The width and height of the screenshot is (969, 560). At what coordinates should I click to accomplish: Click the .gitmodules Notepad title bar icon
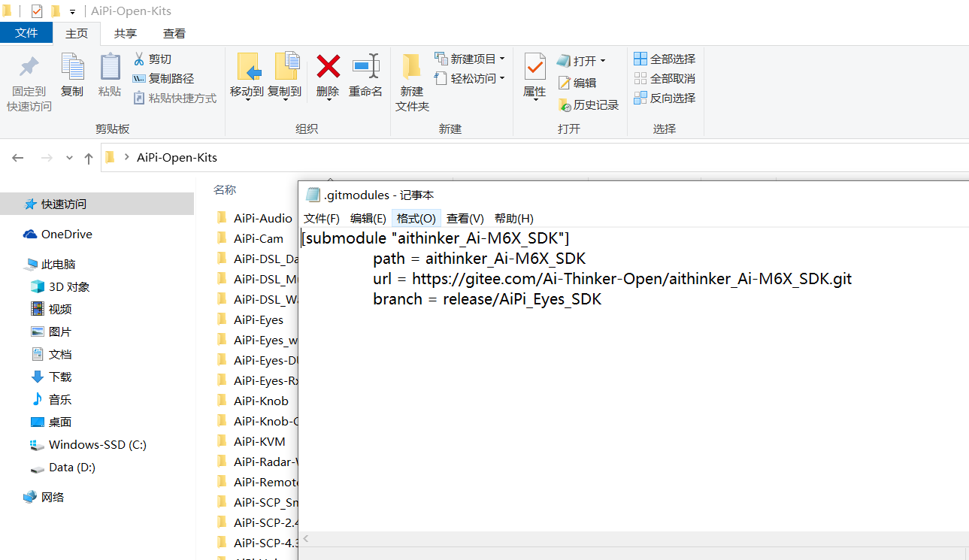(x=313, y=195)
